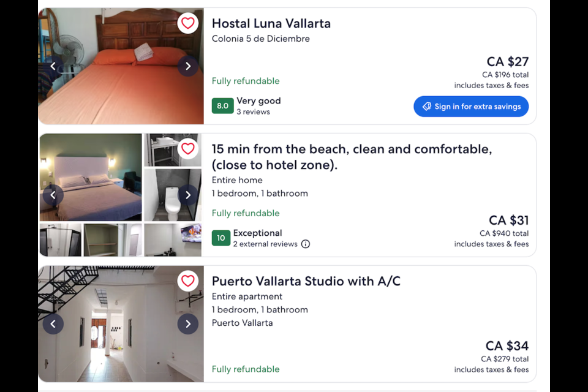Go to previous photo of beach home

click(x=53, y=195)
